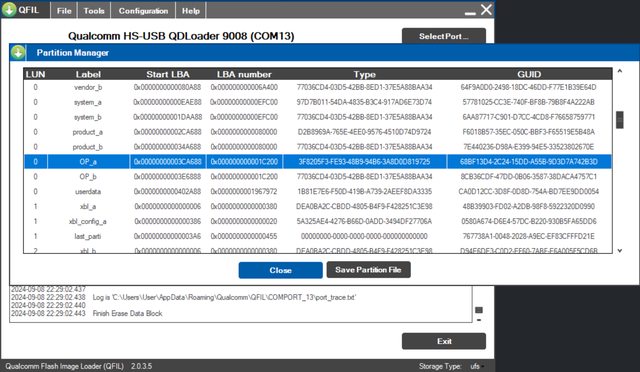Click the partition list scroll down arrow
The height and width of the screenshot is (372, 640).
pyautogui.click(x=620, y=250)
